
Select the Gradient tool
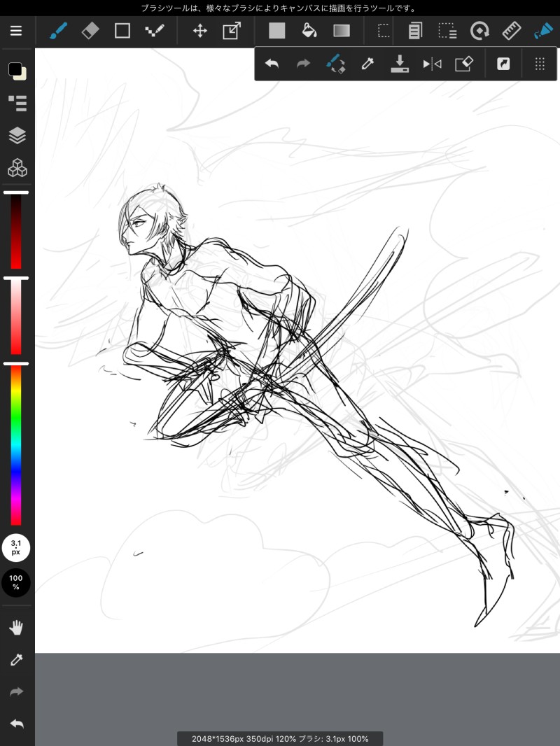342,31
